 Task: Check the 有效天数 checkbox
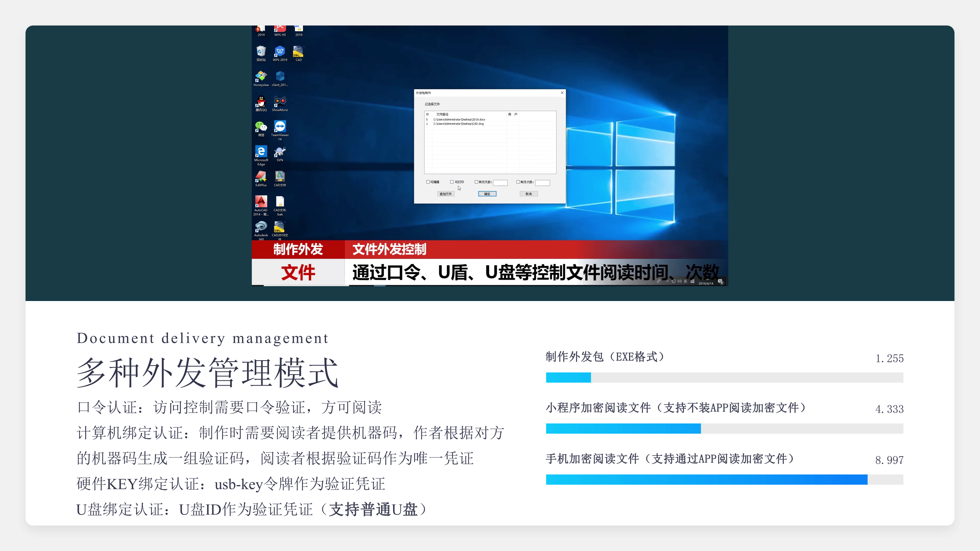click(477, 182)
